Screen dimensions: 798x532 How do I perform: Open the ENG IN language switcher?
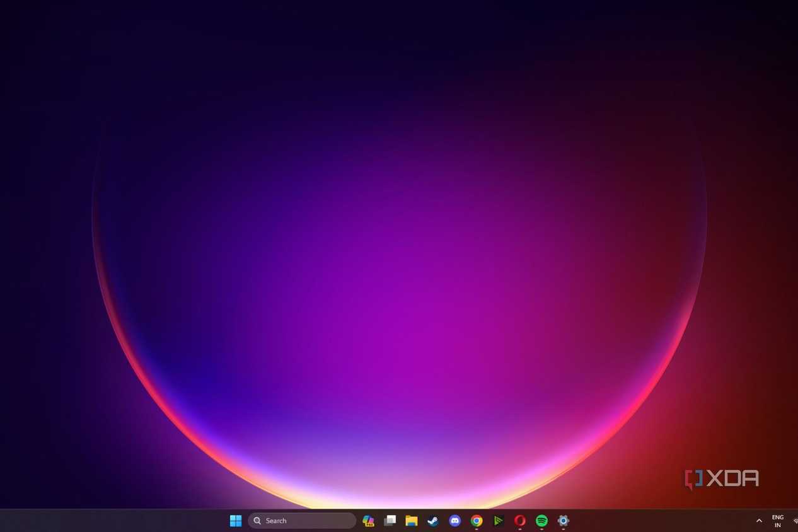pos(778,521)
